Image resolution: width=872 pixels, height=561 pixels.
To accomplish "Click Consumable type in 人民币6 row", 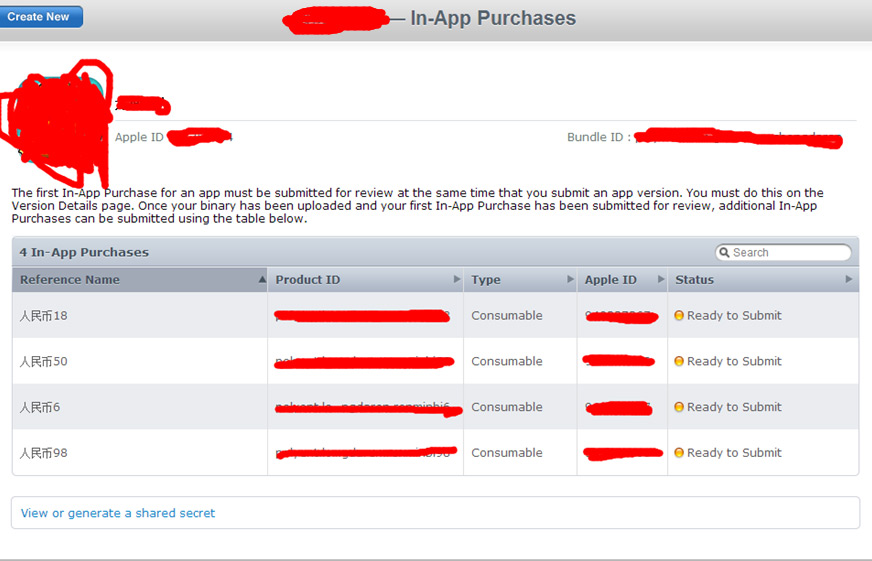I will (507, 406).
